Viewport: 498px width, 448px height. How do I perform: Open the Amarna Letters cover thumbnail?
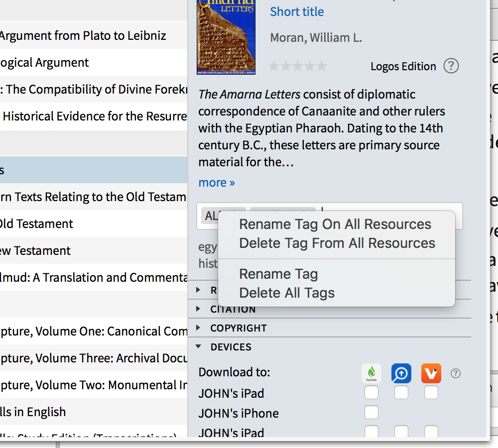tap(226, 37)
